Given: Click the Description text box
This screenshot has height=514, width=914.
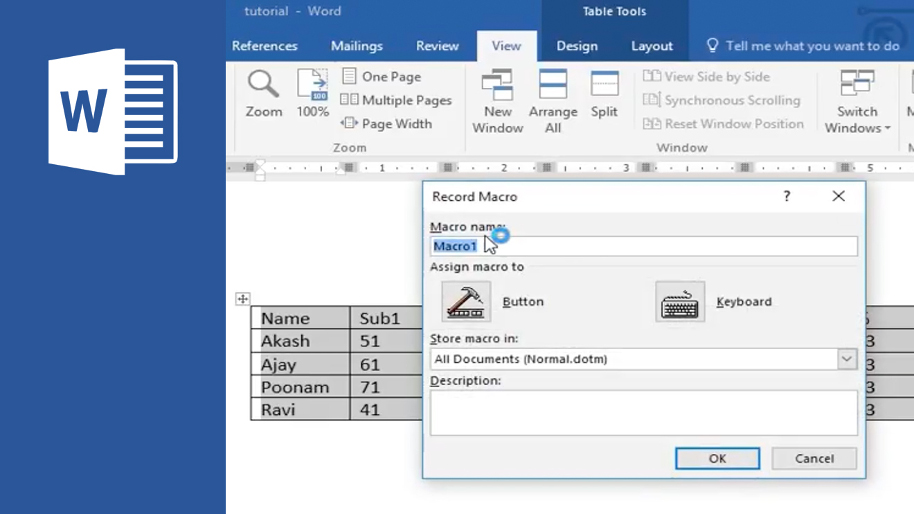Looking at the screenshot, I should 644,413.
